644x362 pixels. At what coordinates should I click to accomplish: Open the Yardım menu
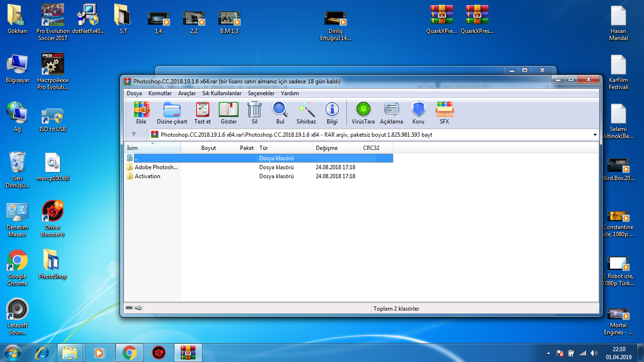coord(290,93)
